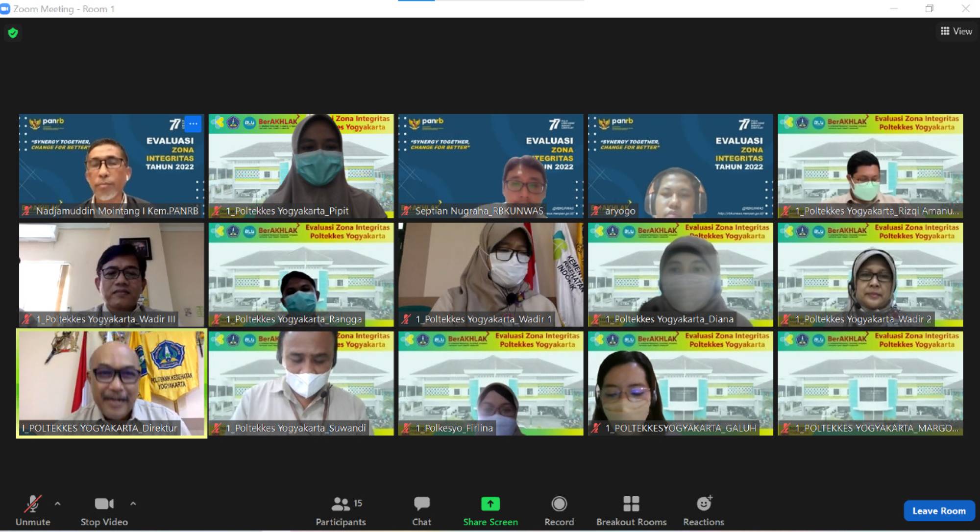Select the Wadir 1 participant tile

pos(490,274)
